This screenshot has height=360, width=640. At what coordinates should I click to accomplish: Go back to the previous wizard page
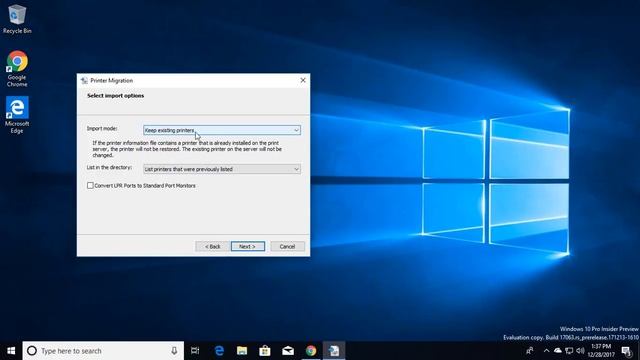pyautogui.click(x=212, y=247)
